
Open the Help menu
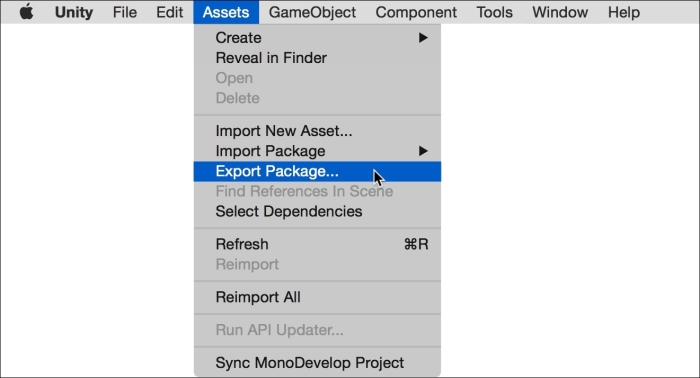point(624,12)
